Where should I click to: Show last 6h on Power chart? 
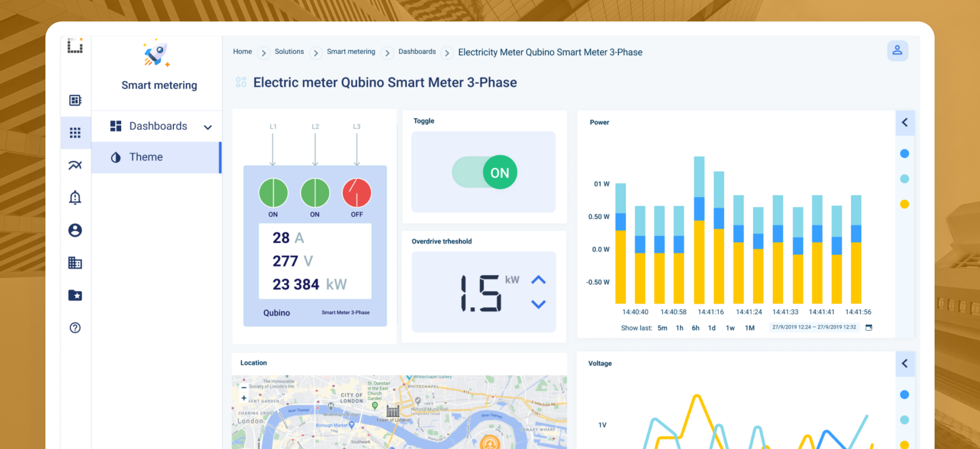pyautogui.click(x=696, y=328)
